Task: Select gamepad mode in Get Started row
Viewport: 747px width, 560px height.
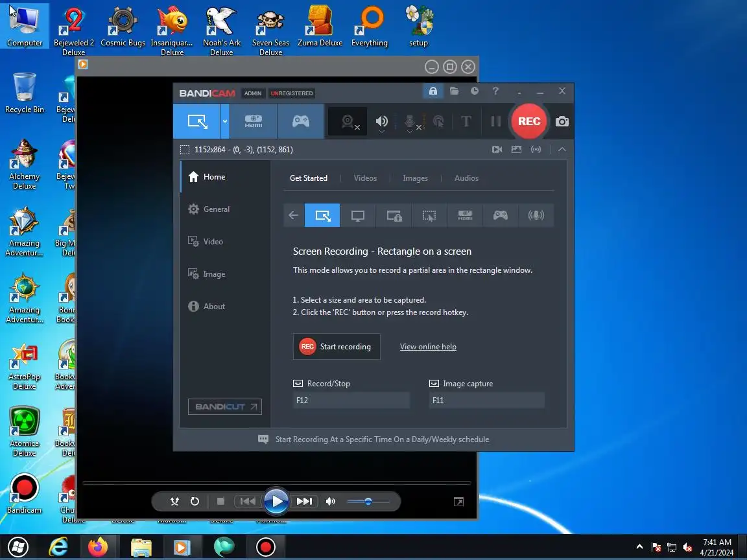Action: [500, 215]
